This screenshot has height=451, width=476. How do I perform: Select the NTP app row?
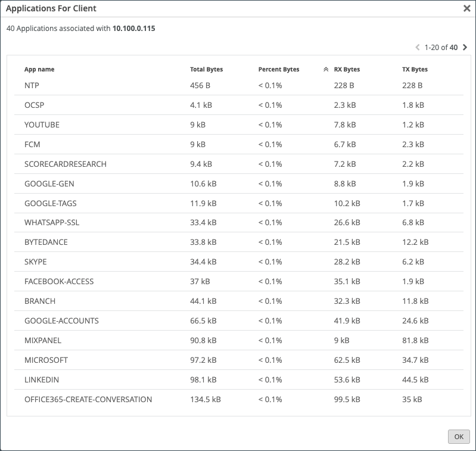[x=239, y=85]
